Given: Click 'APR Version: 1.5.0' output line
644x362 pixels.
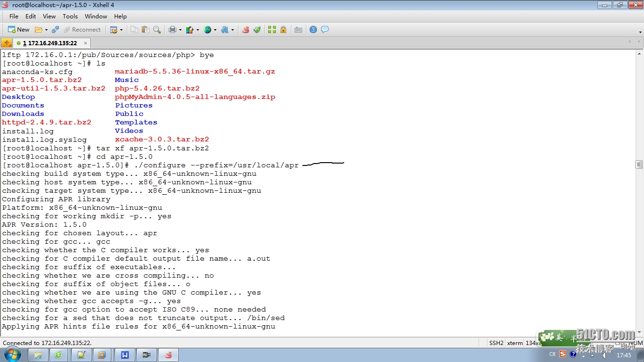Looking at the screenshot, I should click(44, 224).
